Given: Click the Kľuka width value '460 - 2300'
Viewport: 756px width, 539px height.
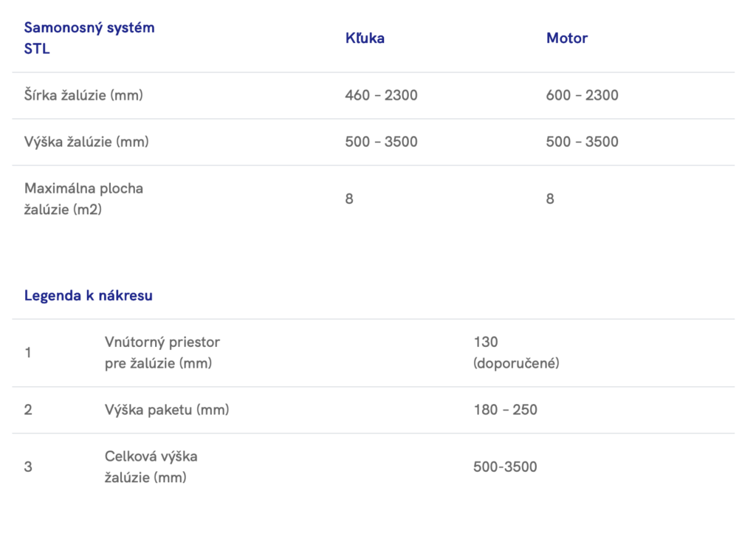Looking at the screenshot, I should point(381,95).
